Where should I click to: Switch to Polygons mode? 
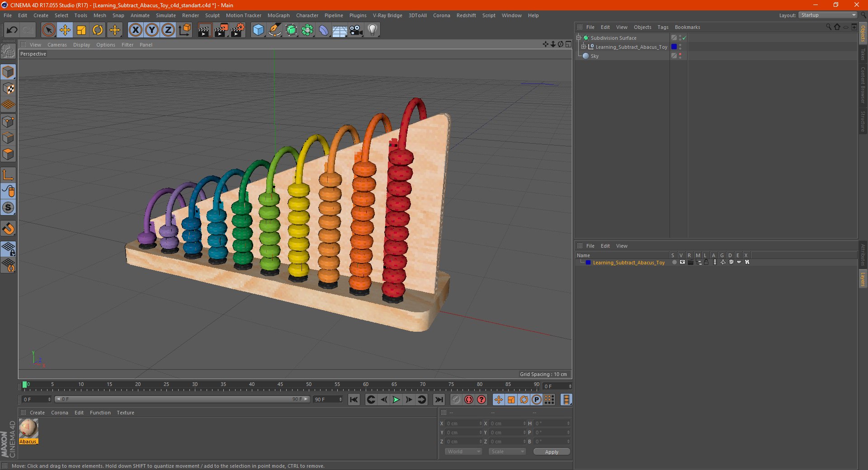click(x=8, y=154)
